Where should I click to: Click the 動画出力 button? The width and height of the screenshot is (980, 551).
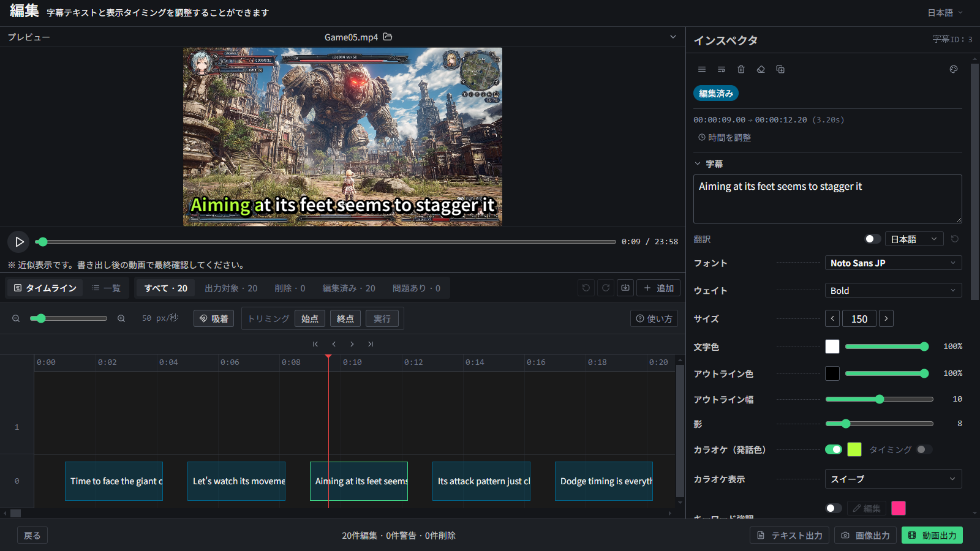pyautogui.click(x=932, y=535)
